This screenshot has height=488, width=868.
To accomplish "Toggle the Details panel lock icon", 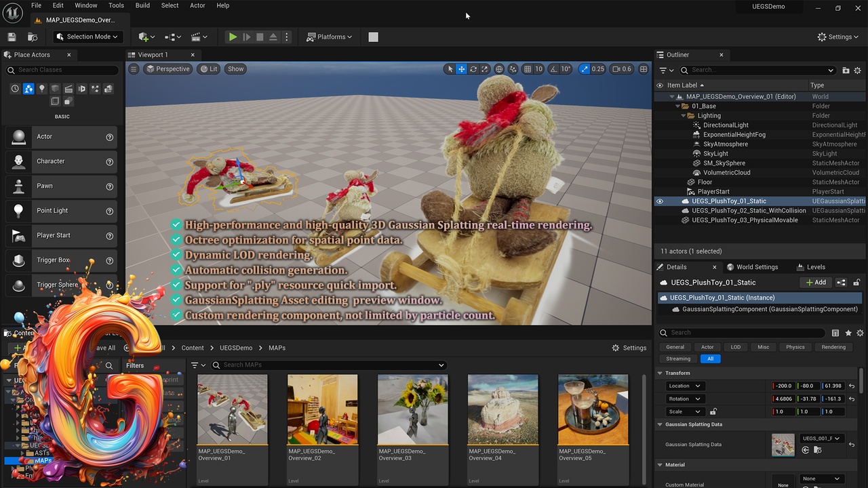I will [x=856, y=283].
